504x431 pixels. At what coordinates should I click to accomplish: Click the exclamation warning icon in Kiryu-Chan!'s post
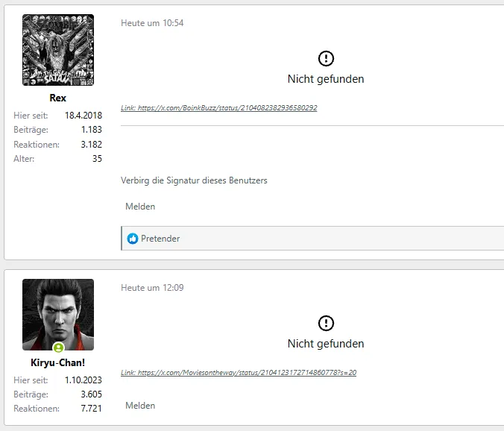[326, 324]
